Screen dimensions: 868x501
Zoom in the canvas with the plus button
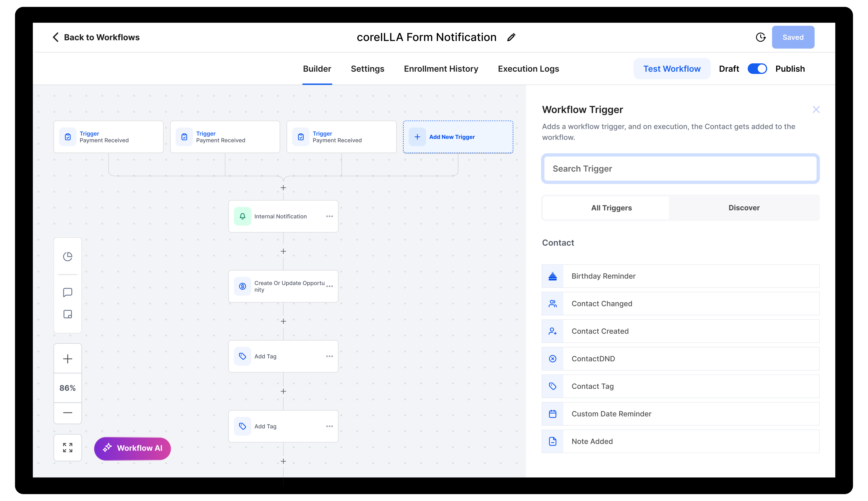[68, 359]
